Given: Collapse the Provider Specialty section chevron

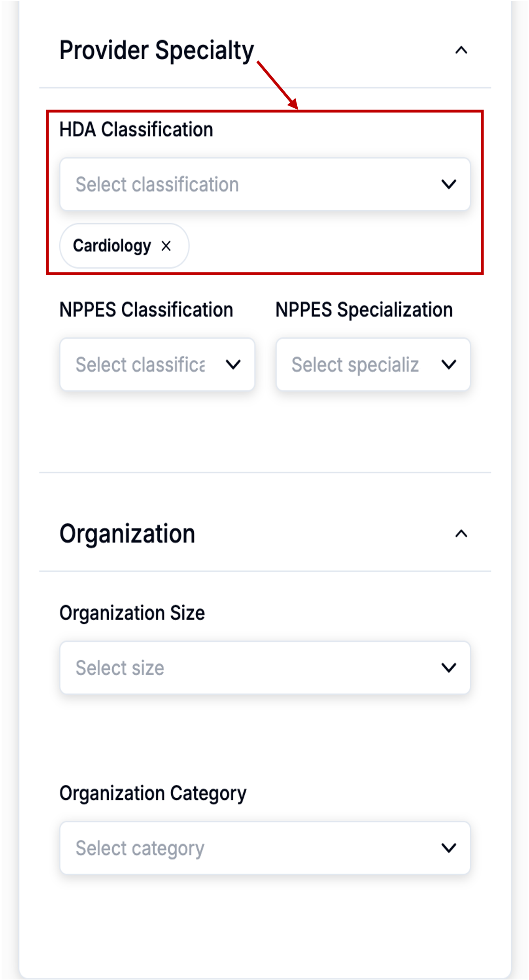Looking at the screenshot, I should coord(461,51).
